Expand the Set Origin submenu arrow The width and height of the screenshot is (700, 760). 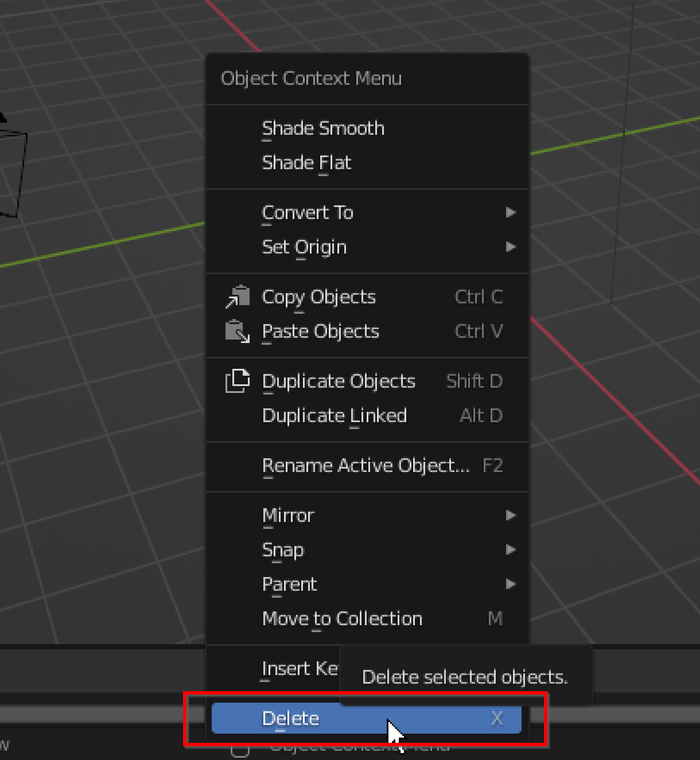tap(511, 247)
